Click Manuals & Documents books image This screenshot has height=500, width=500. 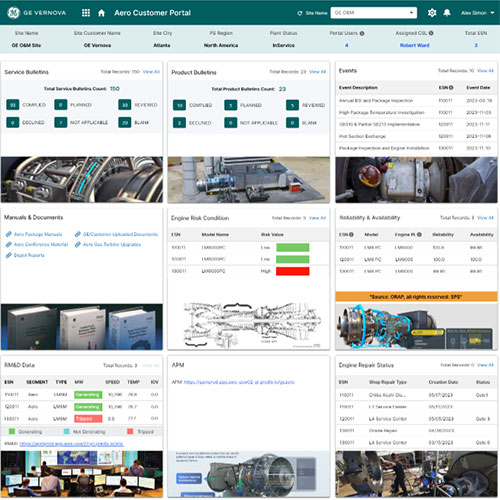click(x=82, y=327)
